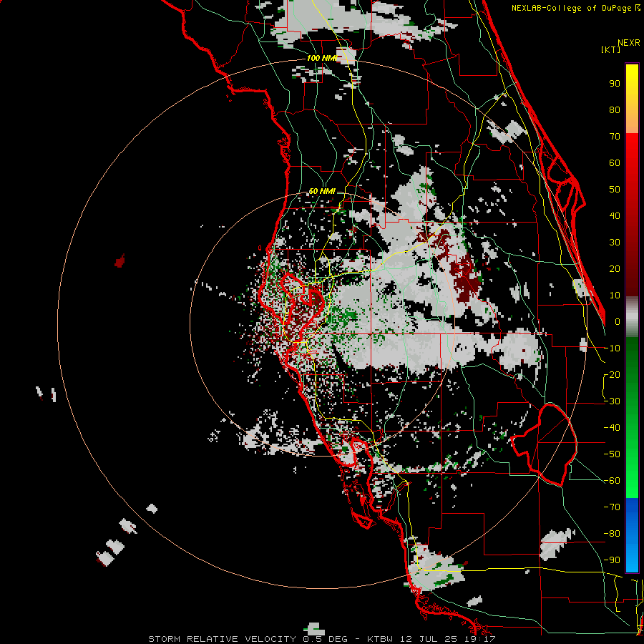Click the NEXR label above the color scale
The image size is (644, 644).
tap(629, 43)
